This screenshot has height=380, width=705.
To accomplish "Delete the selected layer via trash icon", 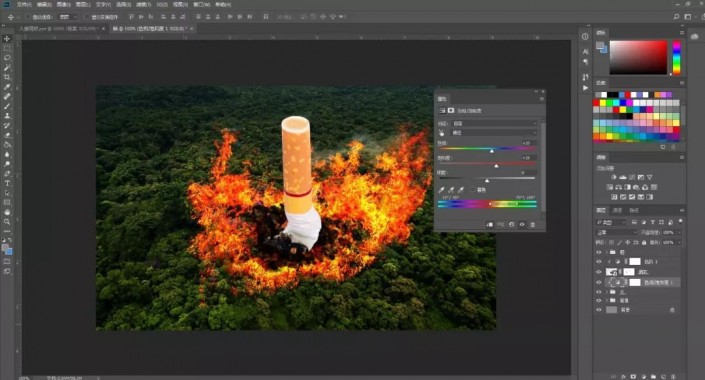I will click(673, 376).
